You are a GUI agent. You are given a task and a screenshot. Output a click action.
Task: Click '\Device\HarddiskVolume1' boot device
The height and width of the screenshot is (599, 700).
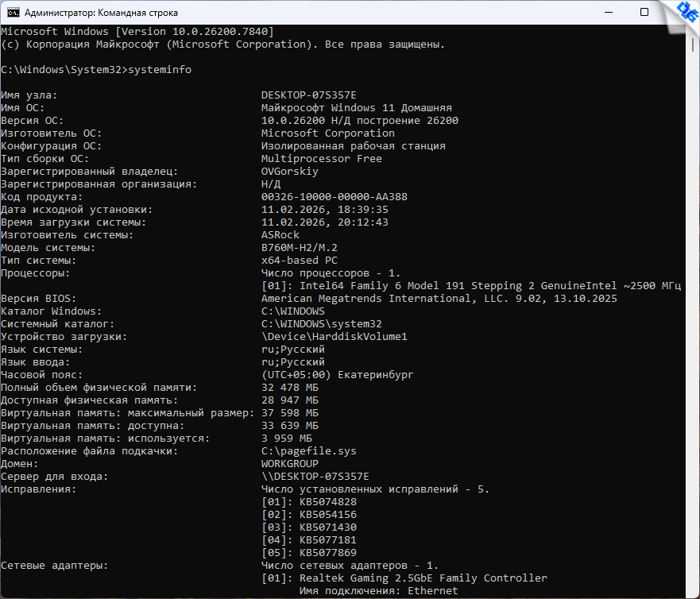335,337
